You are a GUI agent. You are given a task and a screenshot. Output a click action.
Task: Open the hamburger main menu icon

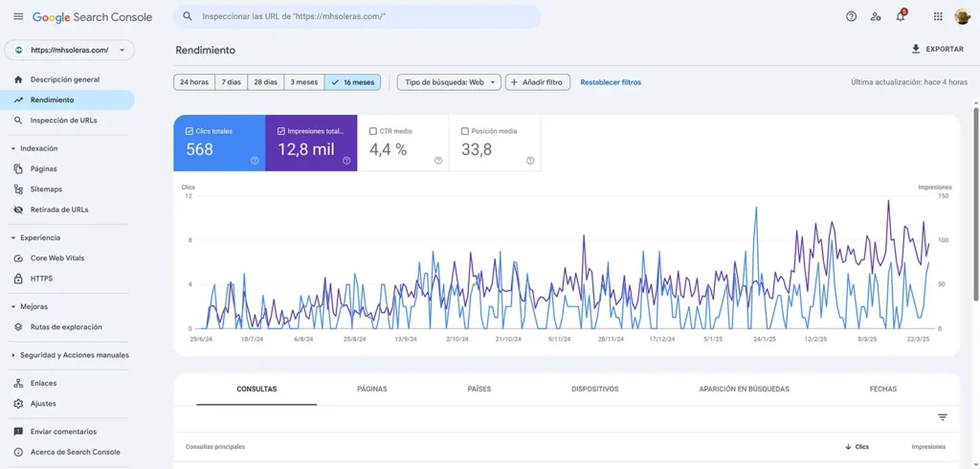coord(18,17)
